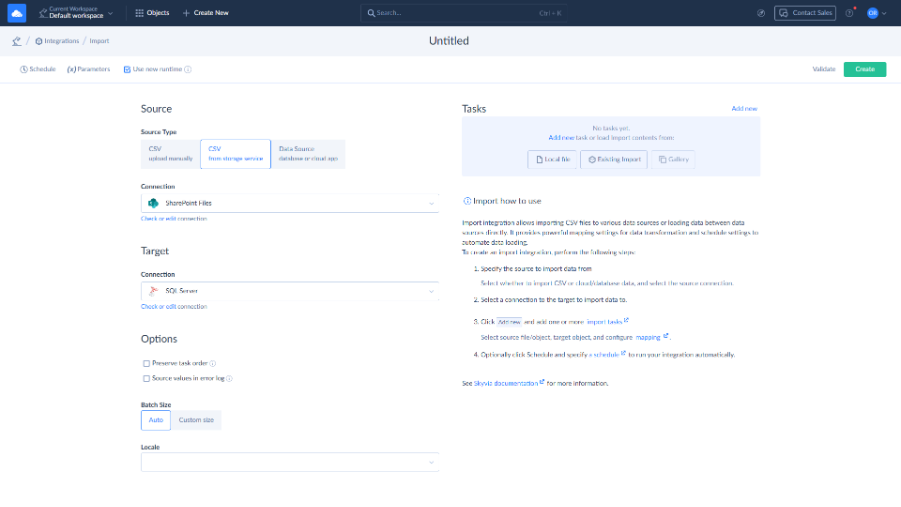Click the Skyvia cloud logo icon
The height and width of the screenshot is (507, 901).
[17, 13]
